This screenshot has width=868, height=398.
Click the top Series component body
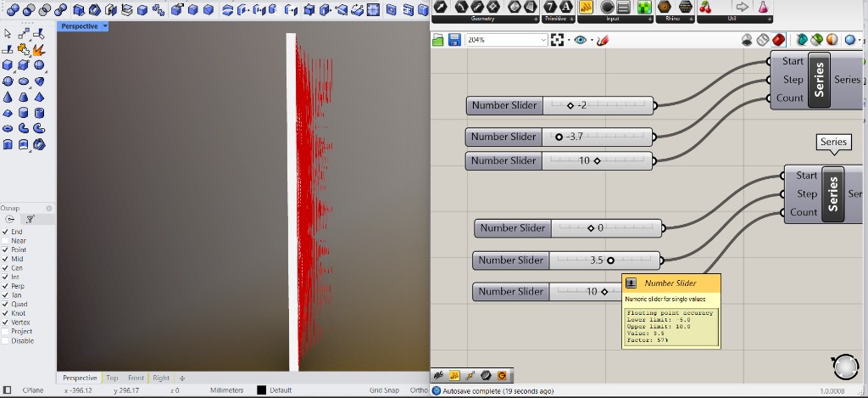pos(820,79)
